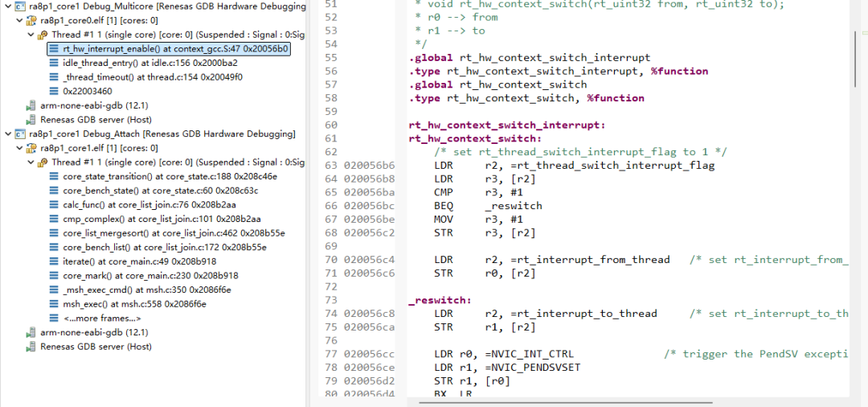Viewport: 868px width, 407px height.
Task: Click thread icon under ra8p1_core0.elf
Action: pyautogui.click(x=43, y=35)
